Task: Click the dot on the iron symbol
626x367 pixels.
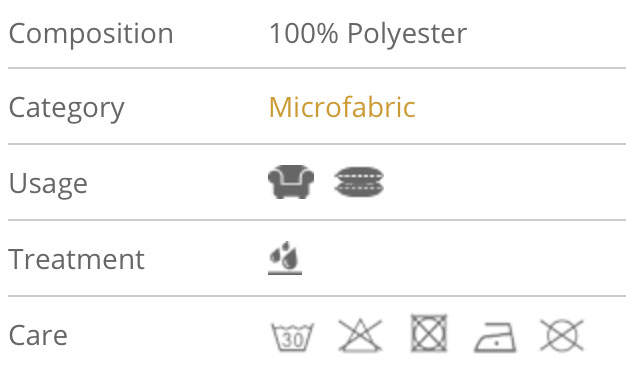Action: click(x=496, y=343)
